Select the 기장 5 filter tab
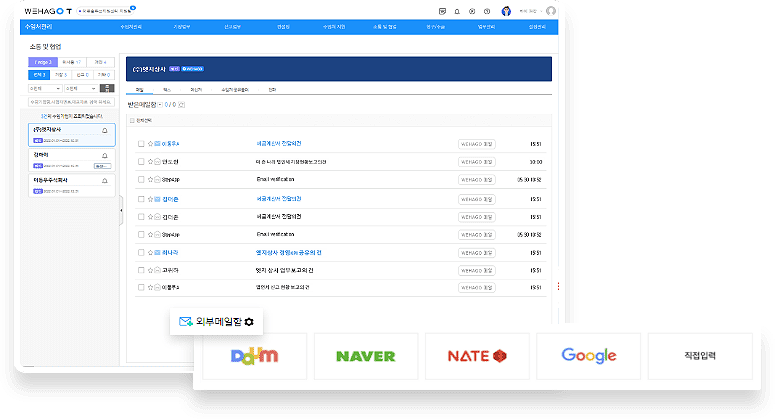 point(61,75)
